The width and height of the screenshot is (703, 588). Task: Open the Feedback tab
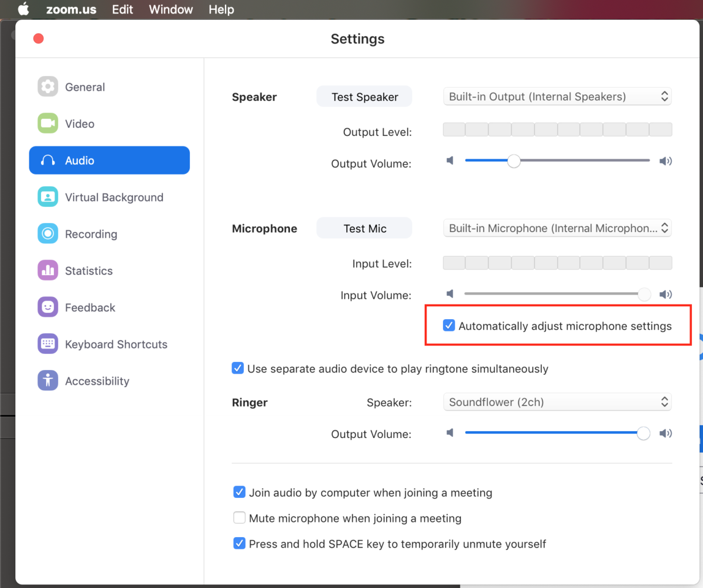[x=110, y=307]
